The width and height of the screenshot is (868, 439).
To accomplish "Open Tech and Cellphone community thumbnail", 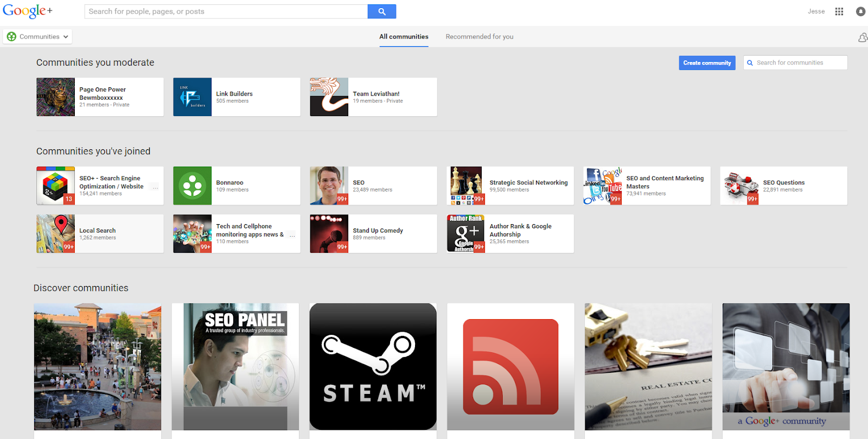I will click(x=192, y=233).
